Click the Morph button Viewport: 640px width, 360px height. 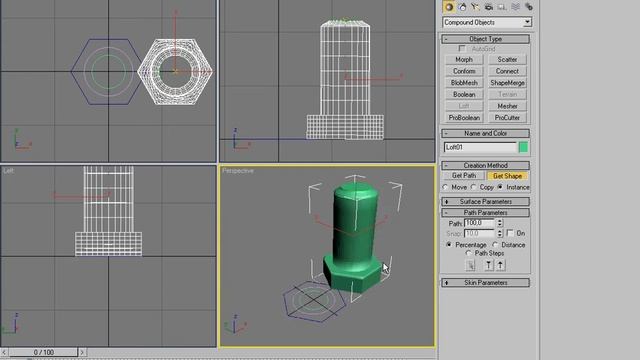pos(464,60)
